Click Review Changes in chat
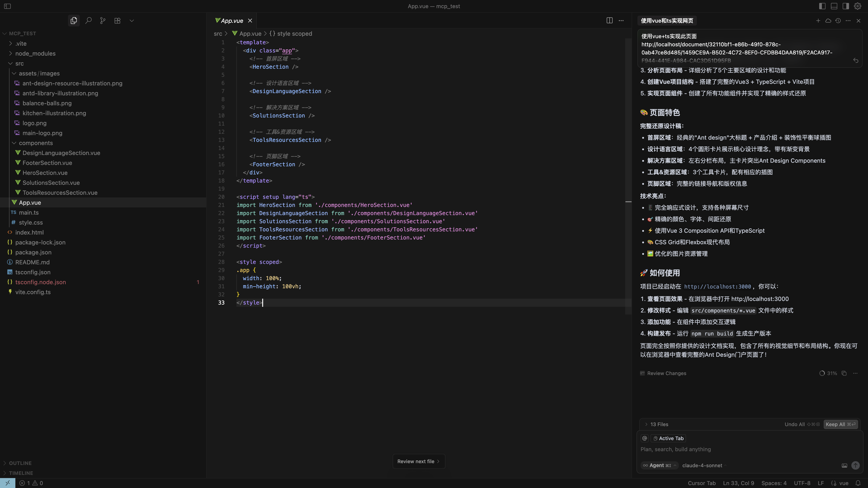868x488 pixels. (x=663, y=373)
